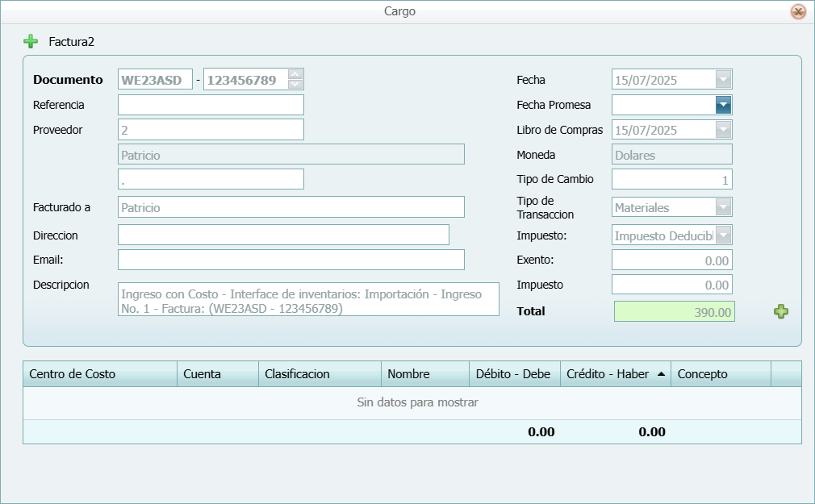The height and width of the screenshot is (504, 815).
Task: Click the green Total amount field
Action: (x=674, y=311)
